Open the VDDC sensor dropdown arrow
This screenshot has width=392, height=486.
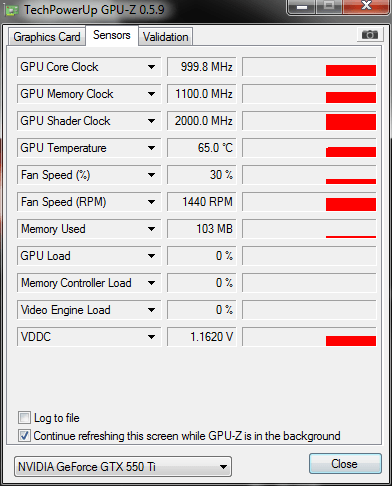pos(151,337)
